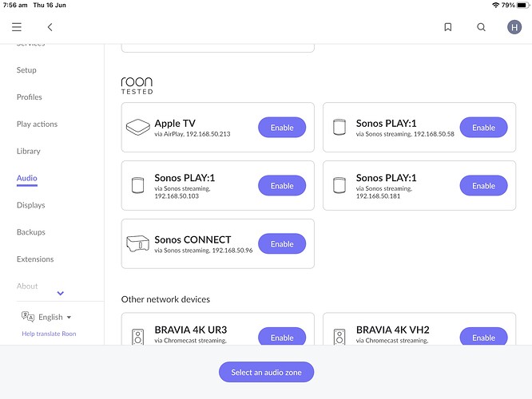Click Select an audio zone button
Screen dimensions: 532x399
click(266, 372)
